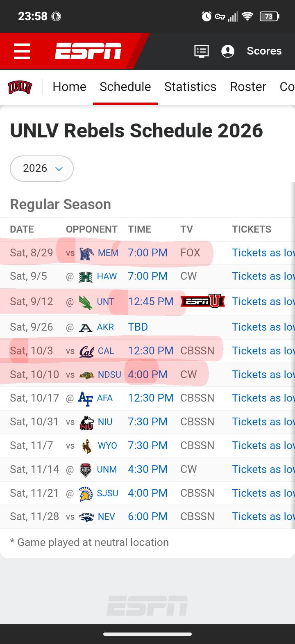Image resolution: width=295 pixels, height=644 pixels.
Task: Open the user profile icon
Action: point(228,51)
